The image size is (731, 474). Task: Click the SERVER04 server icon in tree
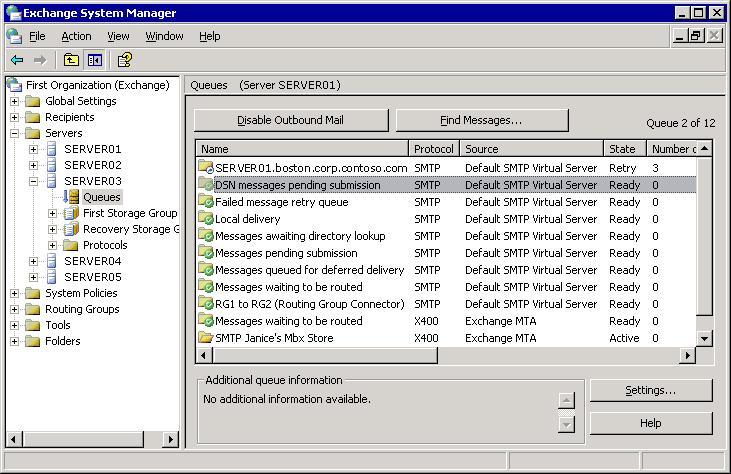pos(52,261)
